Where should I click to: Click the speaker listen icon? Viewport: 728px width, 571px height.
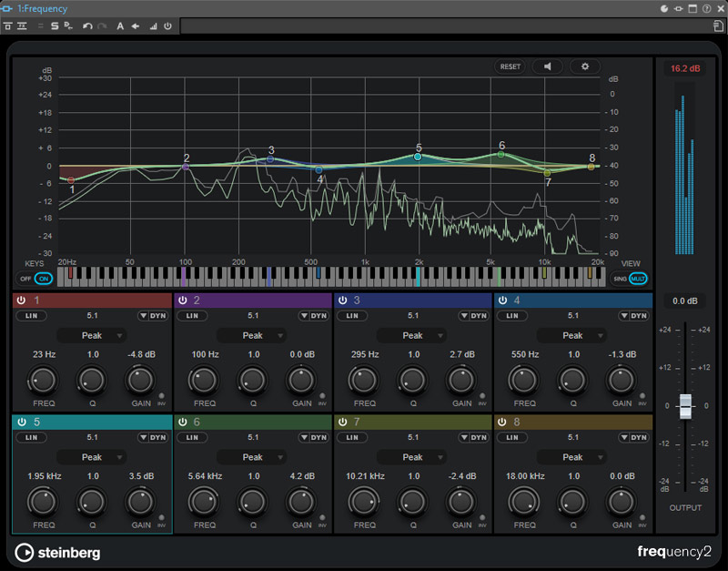(x=547, y=66)
